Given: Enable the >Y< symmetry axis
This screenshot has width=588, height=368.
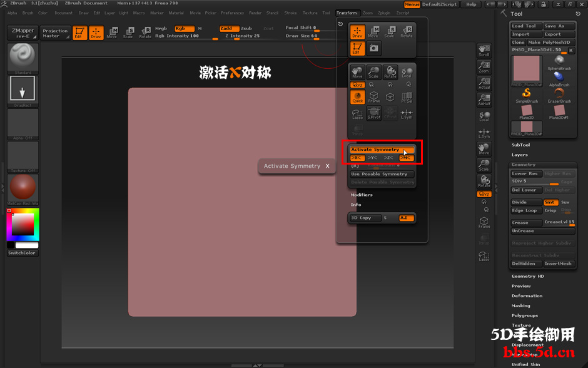Looking at the screenshot, I should coord(372,158).
